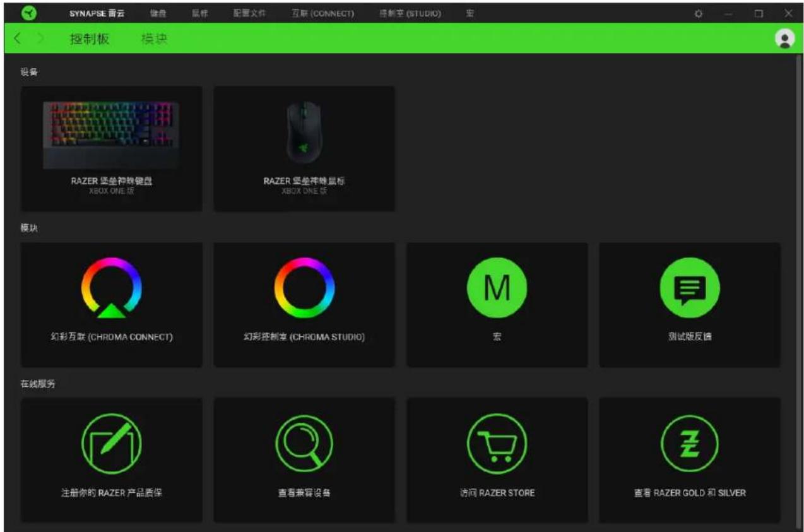This screenshot has height=532, width=804.
Task: Open the 测试版反馈 feedback icon
Action: point(690,288)
